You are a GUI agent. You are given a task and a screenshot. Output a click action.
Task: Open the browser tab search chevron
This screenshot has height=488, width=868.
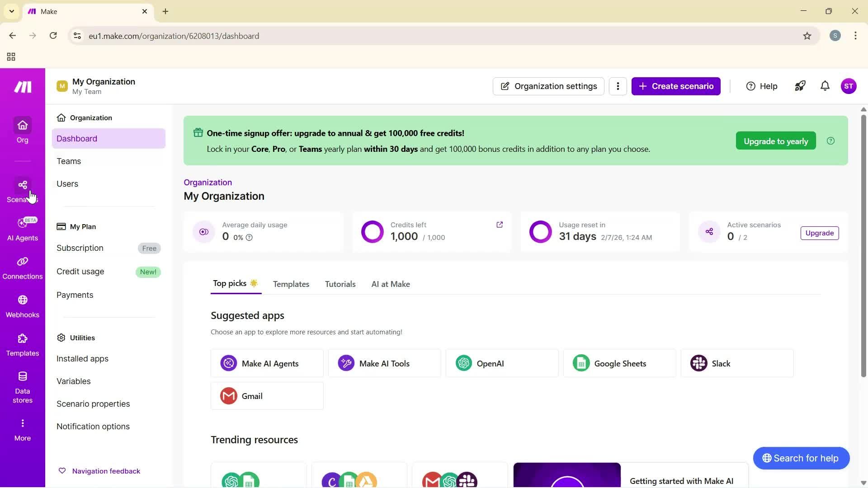[x=12, y=11]
